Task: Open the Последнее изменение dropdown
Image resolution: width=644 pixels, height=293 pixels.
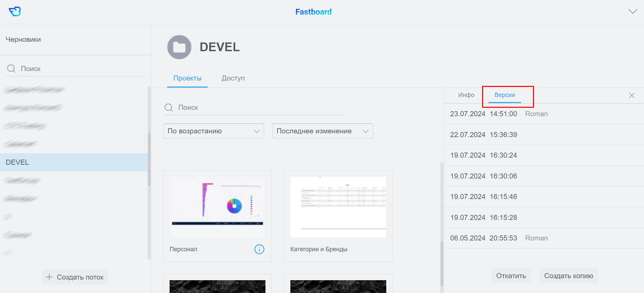Action: click(322, 131)
